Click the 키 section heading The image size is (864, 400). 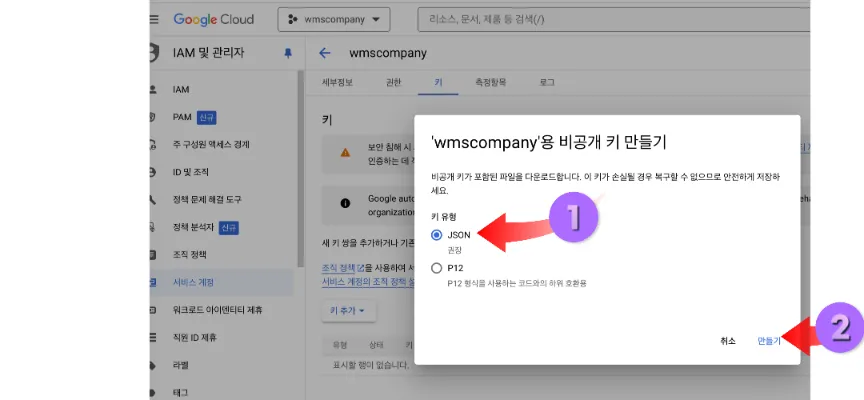pos(327,121)
